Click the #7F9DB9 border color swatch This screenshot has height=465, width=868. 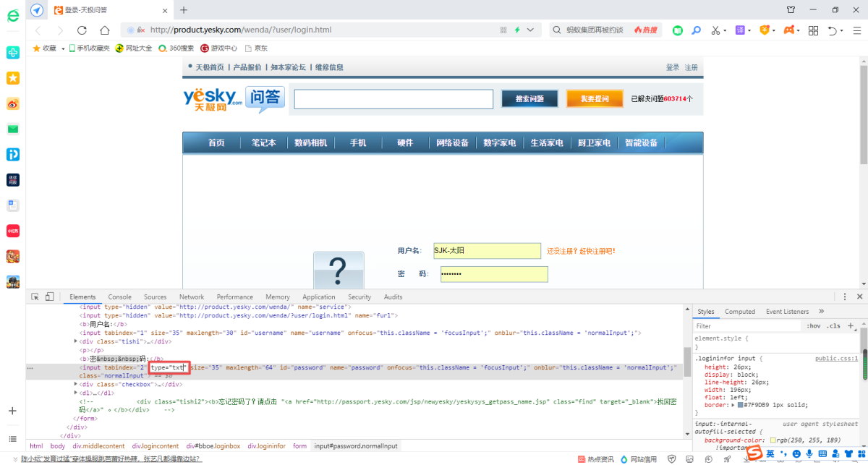point(741,405)
